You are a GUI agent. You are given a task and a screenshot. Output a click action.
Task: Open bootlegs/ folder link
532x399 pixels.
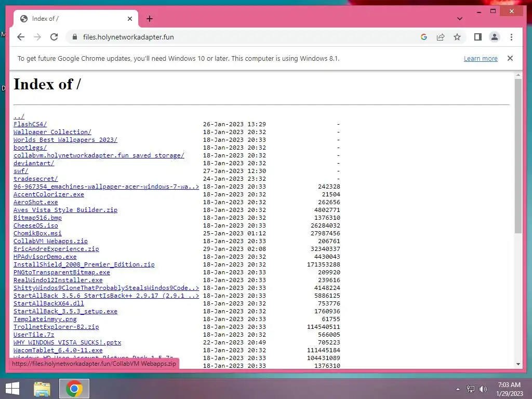tap(30, 148)
